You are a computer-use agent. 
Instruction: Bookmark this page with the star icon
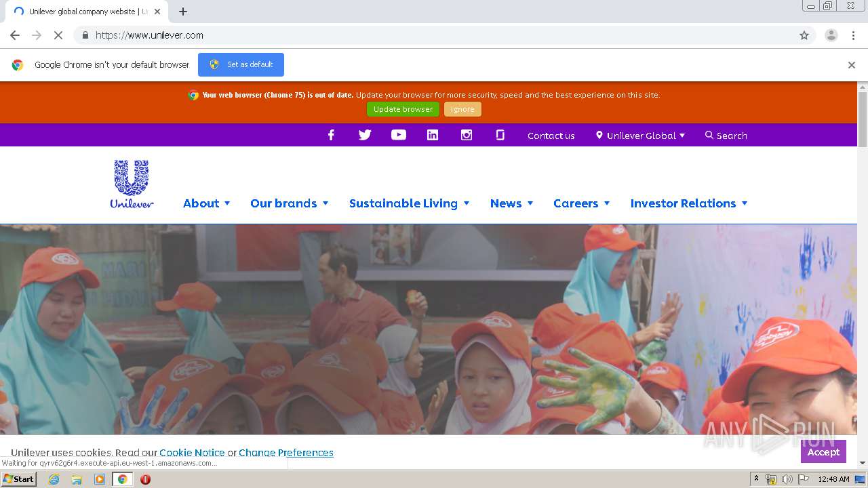pos(804,35)
